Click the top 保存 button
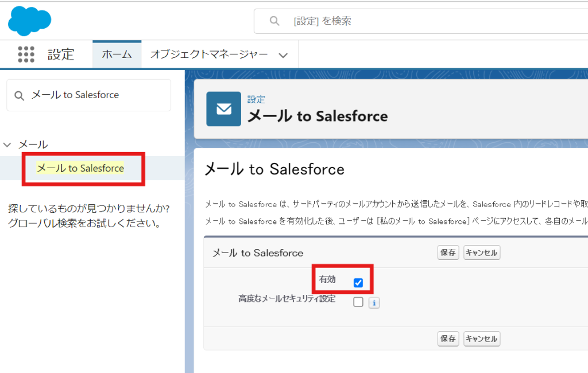This screenshot has height=373, width=588. tap(447, 252)
